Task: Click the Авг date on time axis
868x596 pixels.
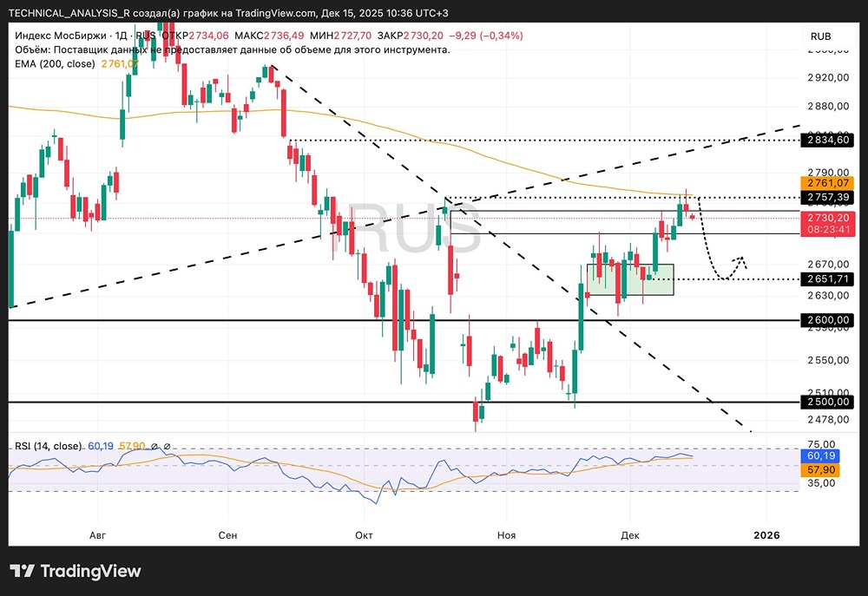Action: click(x=97, y=535)
